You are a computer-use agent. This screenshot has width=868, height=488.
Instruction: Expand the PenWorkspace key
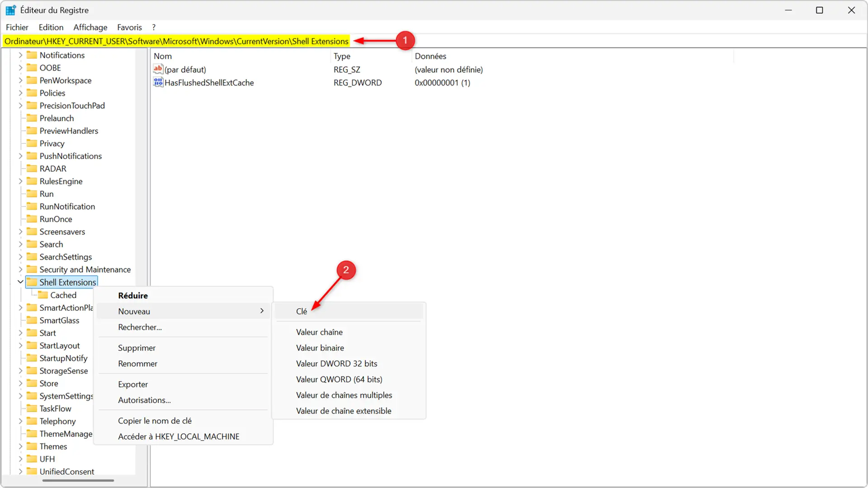click(x=20, y=80)
